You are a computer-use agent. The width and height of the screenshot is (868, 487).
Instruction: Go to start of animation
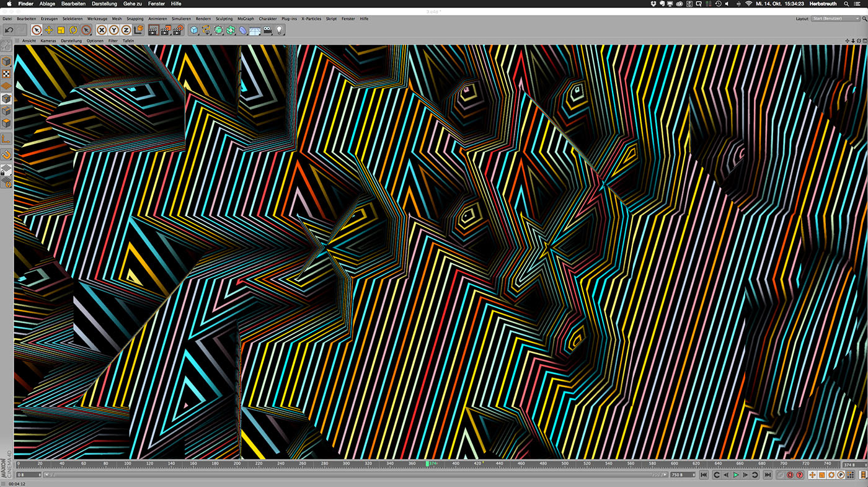pos(704,475)
